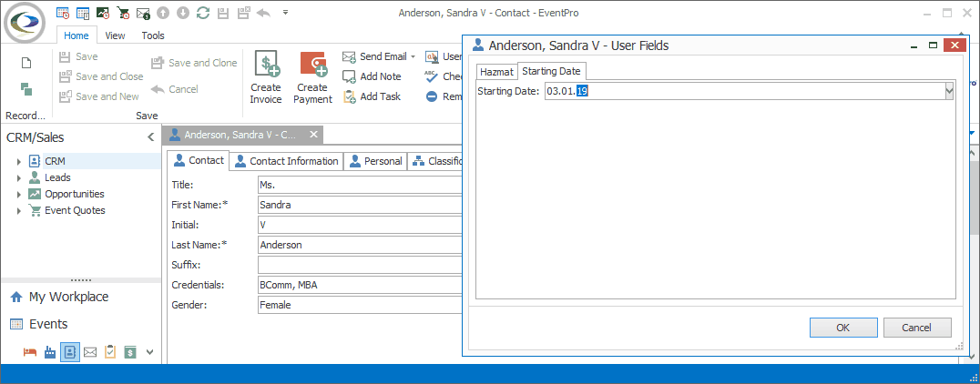Click Send Email in the ribbon
The image size is (980, 384).
pyautogui.click(x=375, y=56)
